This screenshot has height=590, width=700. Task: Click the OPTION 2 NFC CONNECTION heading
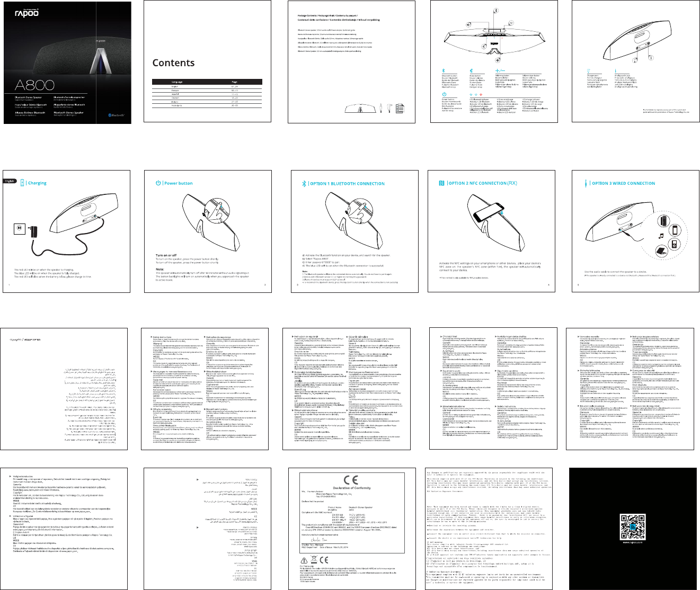click(x=483, y=183)
